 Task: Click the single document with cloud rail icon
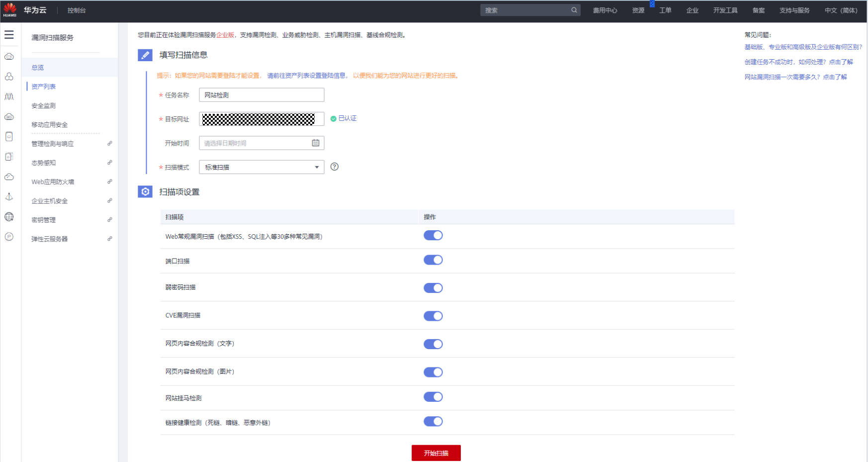coord(9,137)
